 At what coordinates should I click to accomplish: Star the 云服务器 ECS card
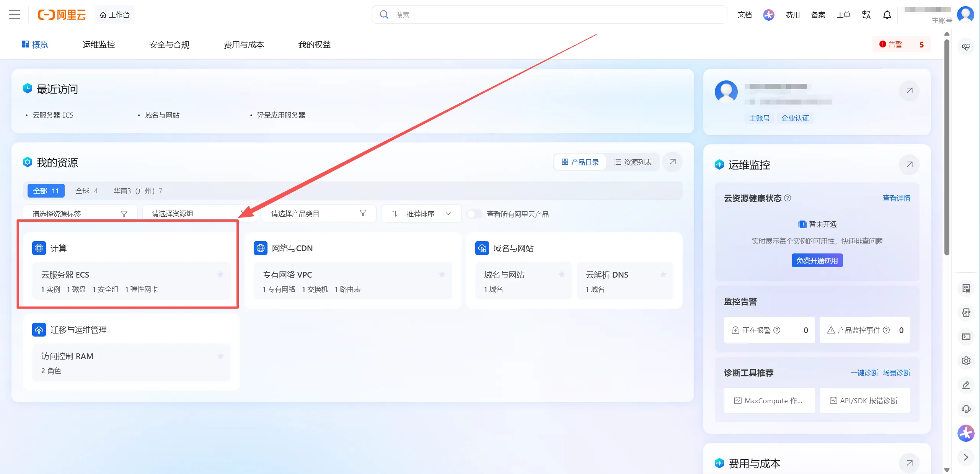(220, 275)
